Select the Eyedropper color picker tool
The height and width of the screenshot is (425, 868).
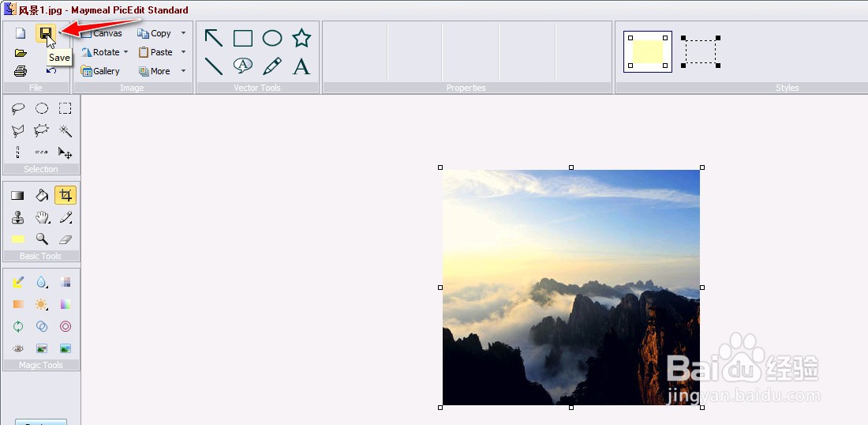[x=65, y=218]
